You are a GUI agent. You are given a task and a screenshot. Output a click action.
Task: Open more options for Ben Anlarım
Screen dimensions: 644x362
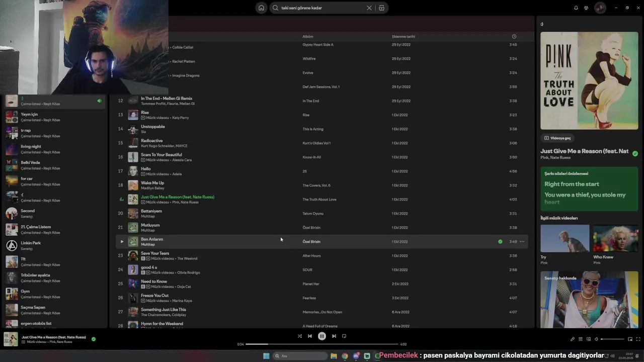click(x=522, y=242)
